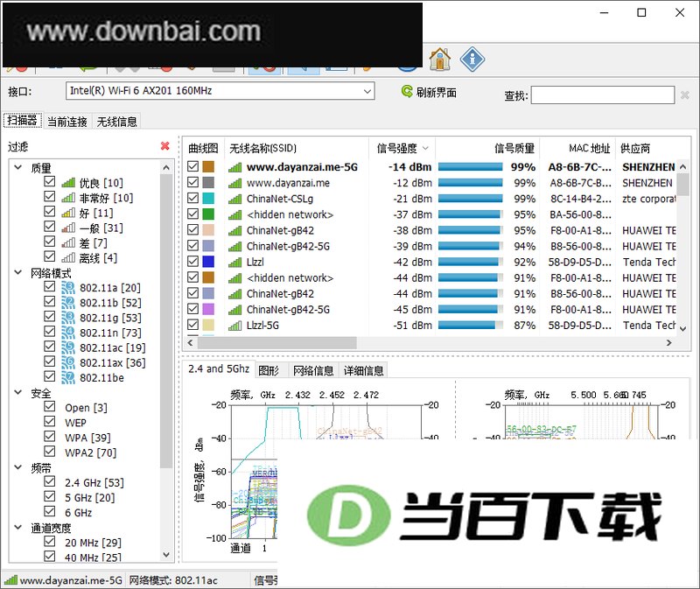Open the 网络信息 tab
This screenshot has height=589, width=700.
[313, 370]
